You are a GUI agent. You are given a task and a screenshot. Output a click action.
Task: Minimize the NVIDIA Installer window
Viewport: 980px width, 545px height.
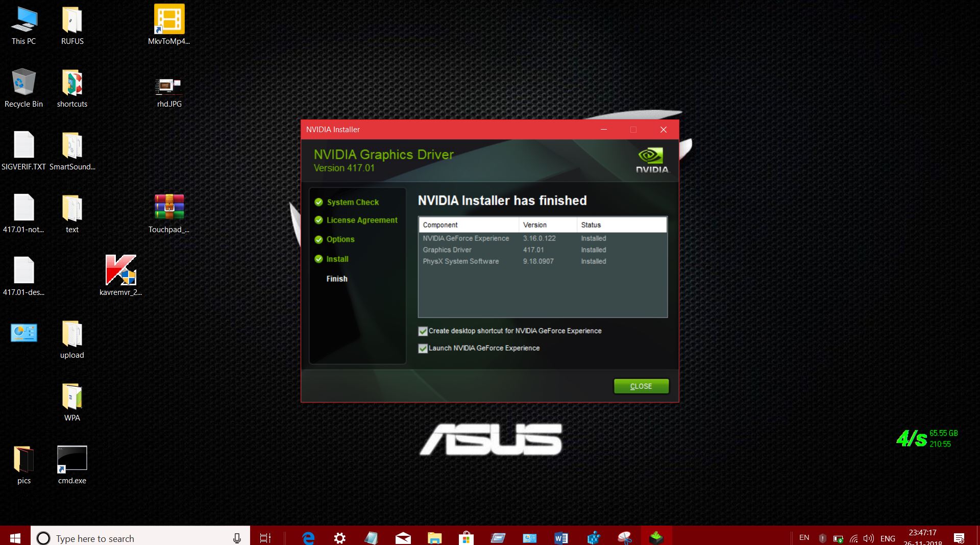(604, 130)
